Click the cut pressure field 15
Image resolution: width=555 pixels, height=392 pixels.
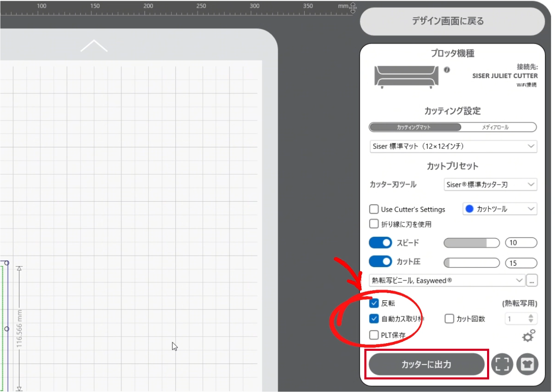coord(521,263)
